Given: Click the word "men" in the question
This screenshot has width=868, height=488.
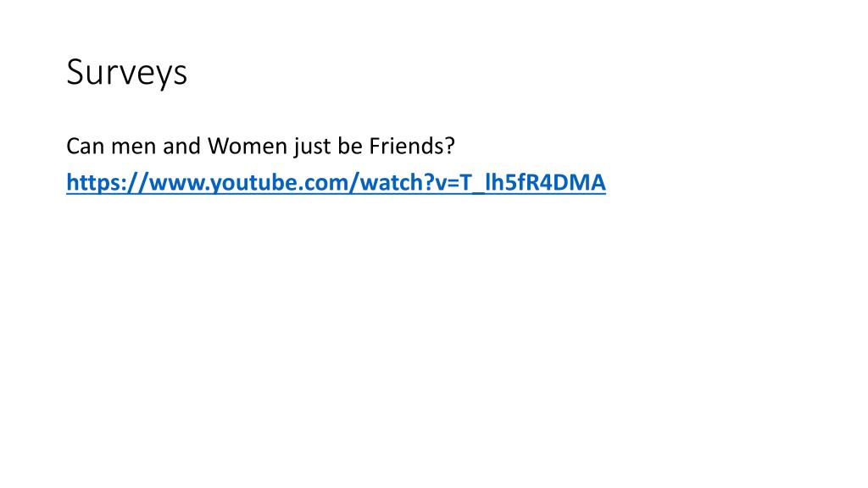Looking at the screenshot, I should pos(133,147).
